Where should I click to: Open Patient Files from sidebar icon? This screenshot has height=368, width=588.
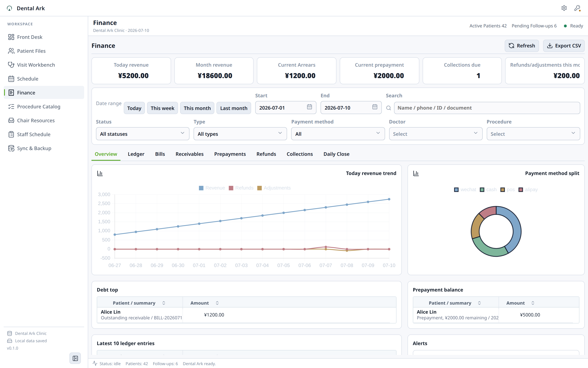[11, 51]
